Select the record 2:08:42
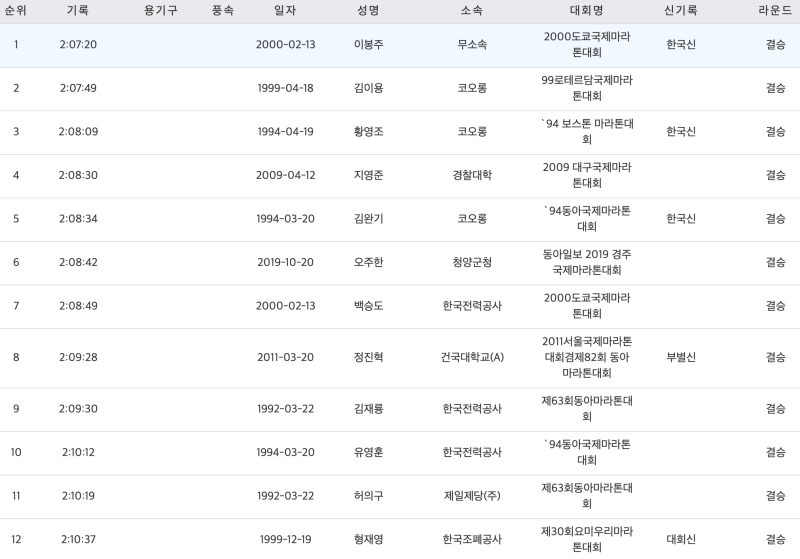 coord(78,262)
